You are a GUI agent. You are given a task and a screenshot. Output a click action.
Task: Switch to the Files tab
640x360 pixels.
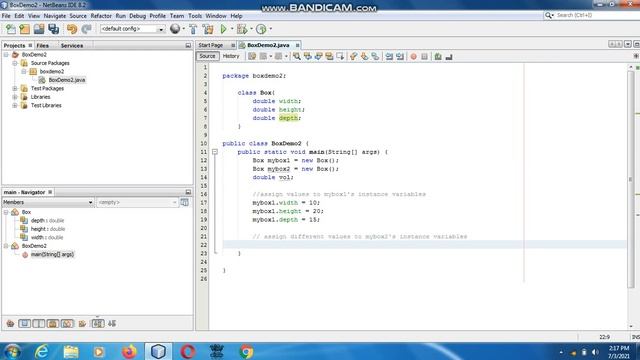pyautogui.click(x=42, y=45)
